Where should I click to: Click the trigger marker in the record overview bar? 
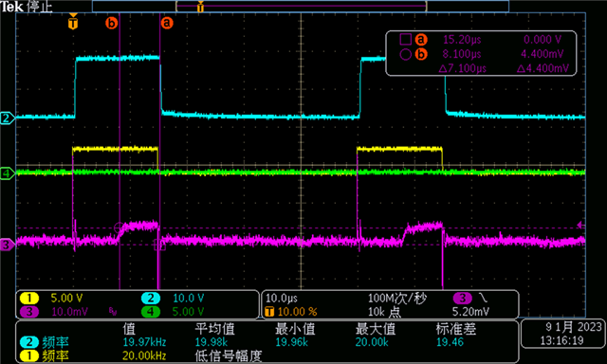coord(200,7)
